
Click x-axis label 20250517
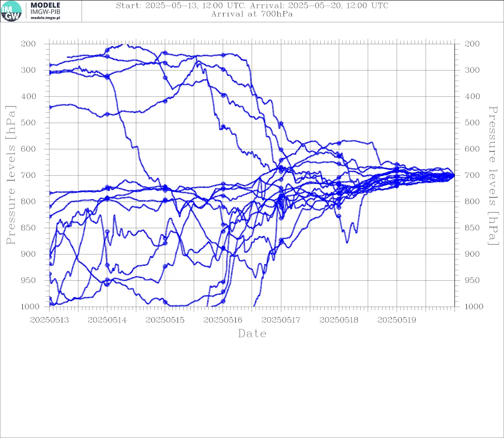click(281, 320)
